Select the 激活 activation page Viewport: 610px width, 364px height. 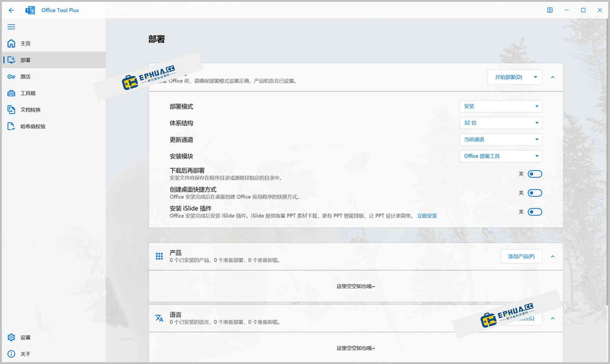tap(25, 77)
